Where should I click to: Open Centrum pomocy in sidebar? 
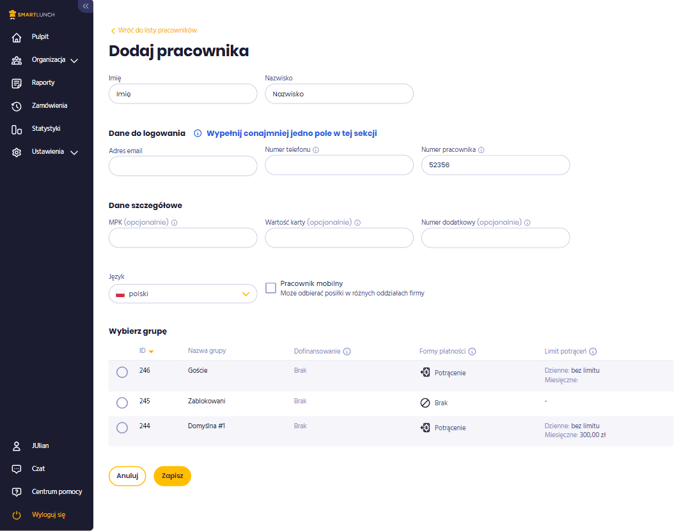tap(57, 492)
